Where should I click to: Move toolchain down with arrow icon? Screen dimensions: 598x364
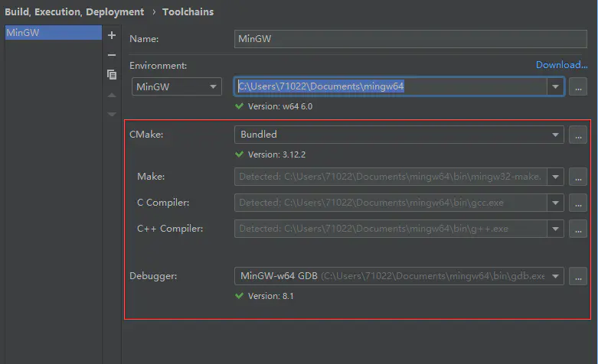112,114
